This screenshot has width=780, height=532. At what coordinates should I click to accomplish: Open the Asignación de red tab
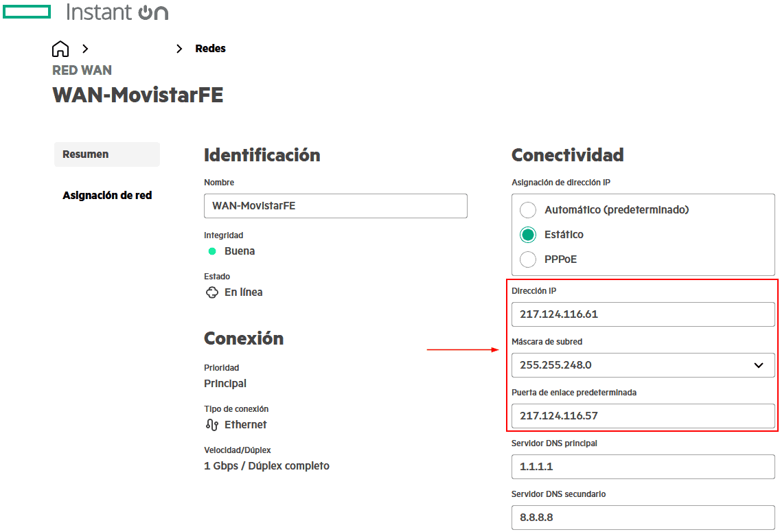coord(107,196)
